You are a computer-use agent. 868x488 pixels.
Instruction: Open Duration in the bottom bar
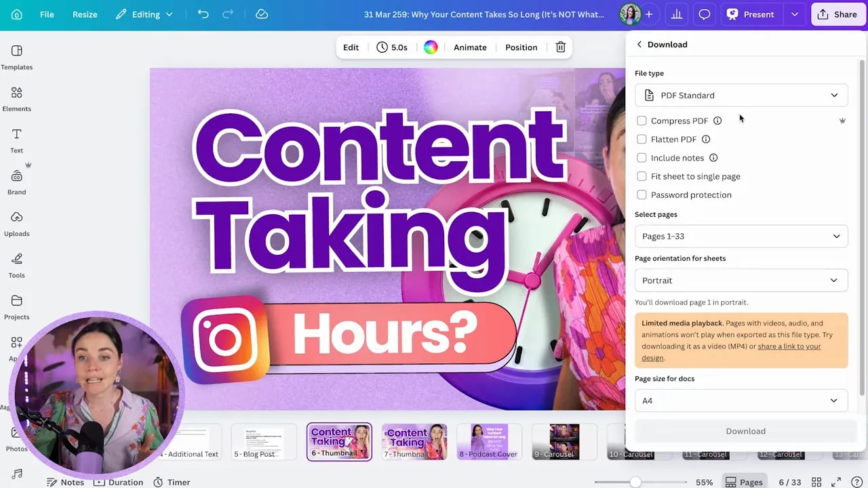119,482
